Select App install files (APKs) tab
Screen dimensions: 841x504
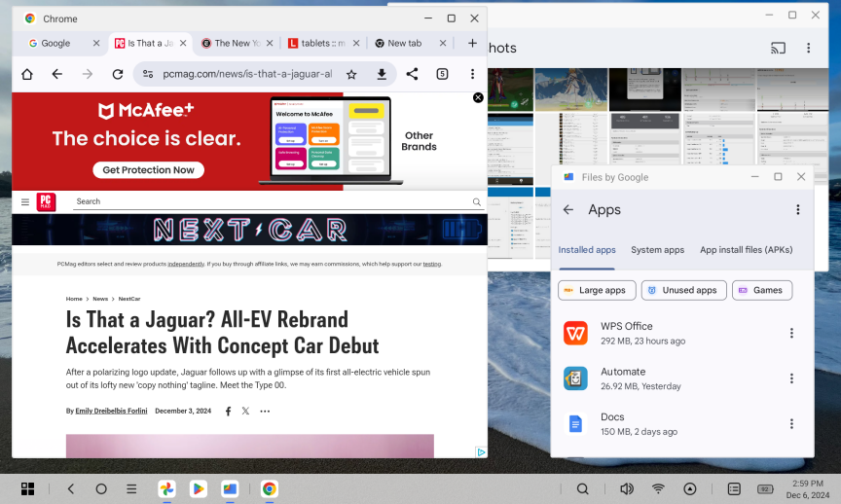[x=746, y=250]
